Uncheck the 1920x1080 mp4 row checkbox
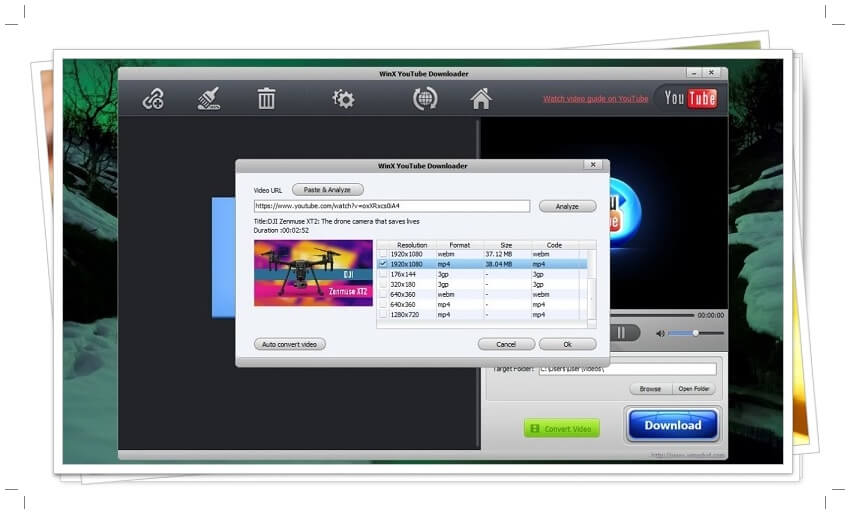 click(x=383, y=264)
